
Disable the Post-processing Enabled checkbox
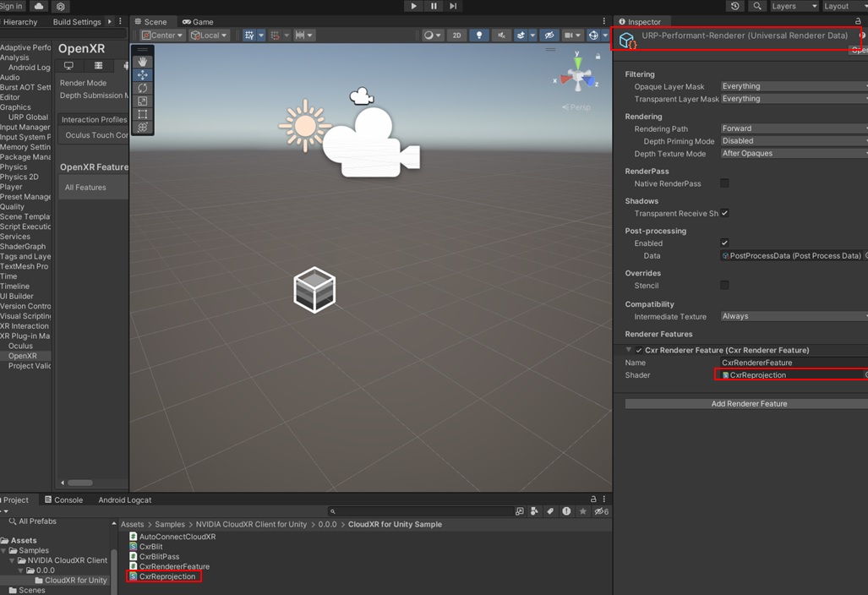724,243
